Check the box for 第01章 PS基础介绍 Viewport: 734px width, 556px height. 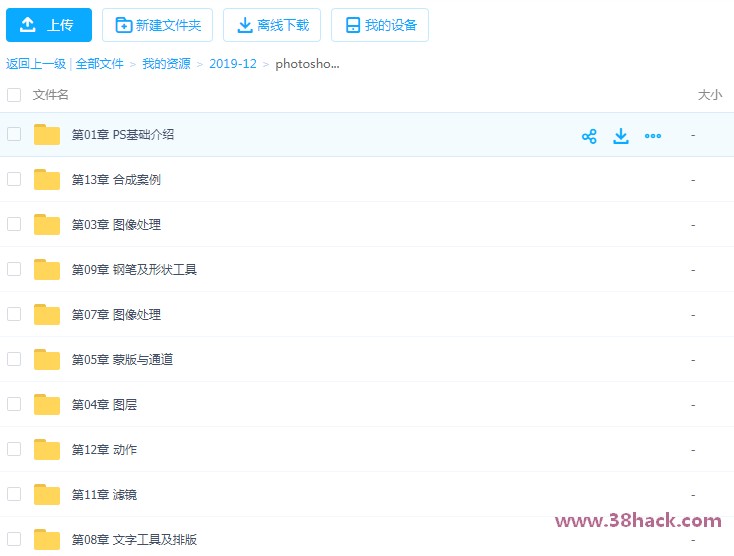[x=14, y=134]
